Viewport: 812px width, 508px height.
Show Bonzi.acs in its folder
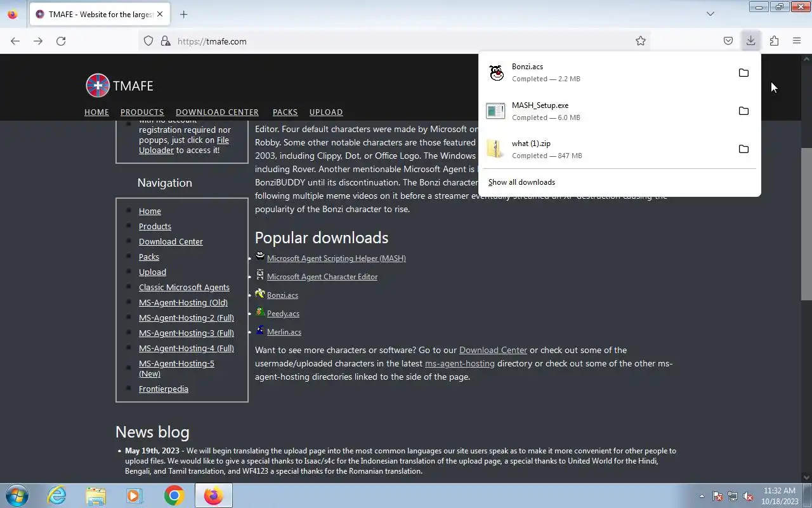(743, 73)
